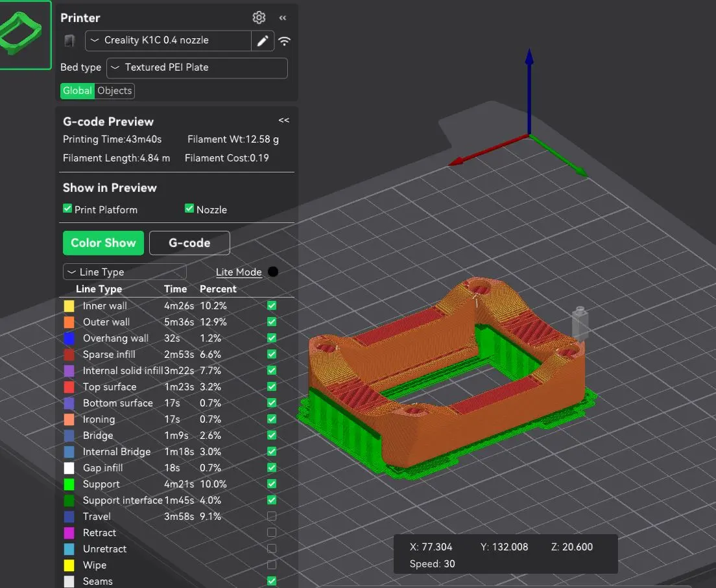Enable Wipe display checkbox

tap(272, 565)
